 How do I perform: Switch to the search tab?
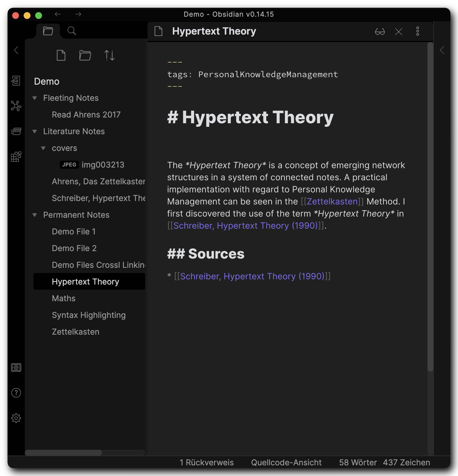[x=71, y=31]
